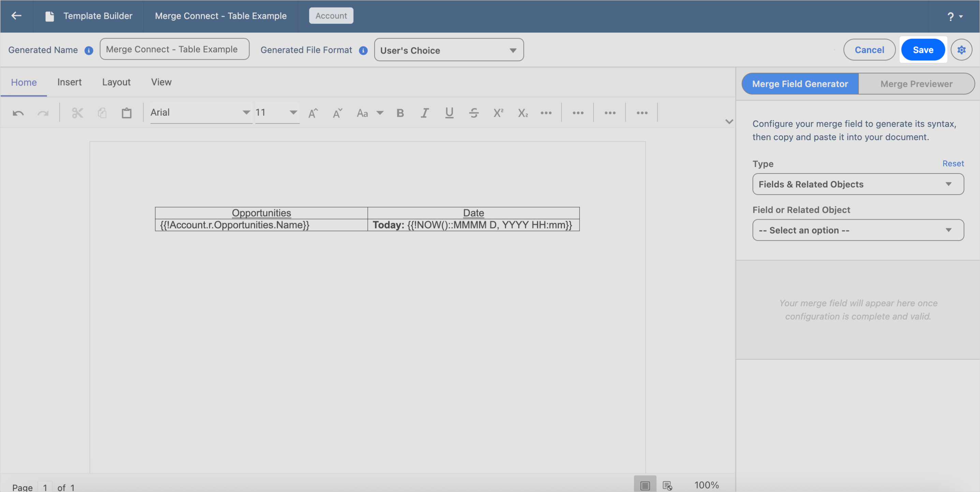Screen dimensions: 980x492
Task: Open the settings gear icon
Action: (961, 50)
